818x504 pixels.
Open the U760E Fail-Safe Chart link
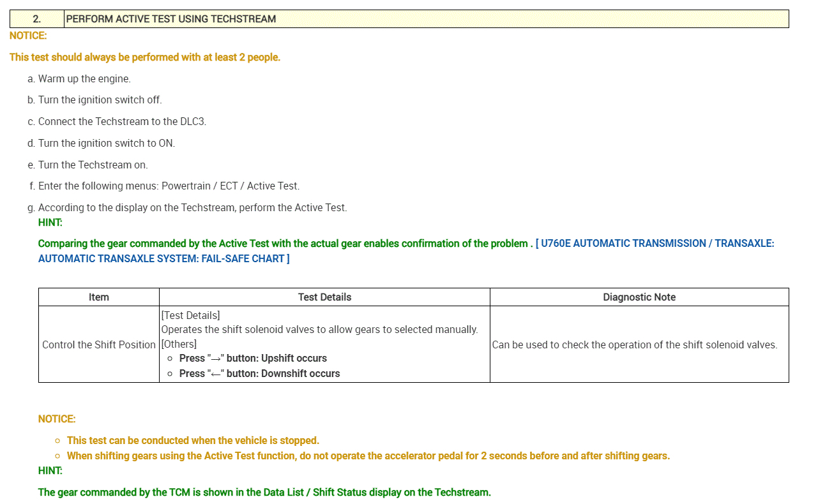point(654,244)
